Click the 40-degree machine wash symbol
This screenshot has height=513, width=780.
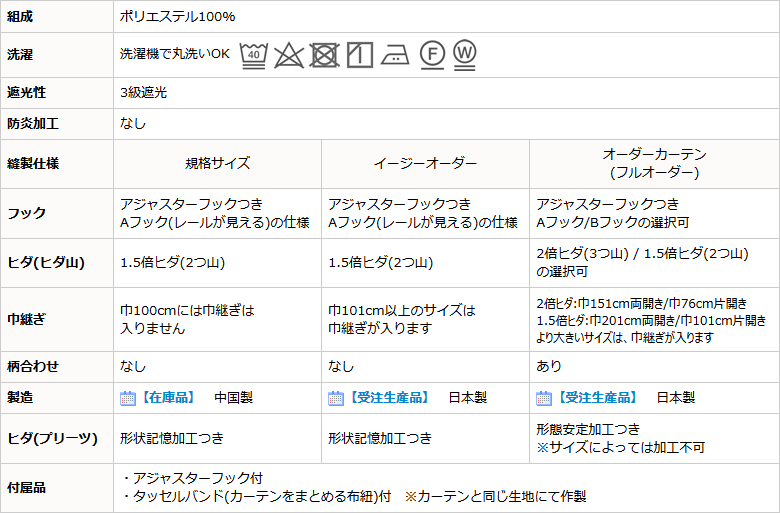click(x=257, y=54)
